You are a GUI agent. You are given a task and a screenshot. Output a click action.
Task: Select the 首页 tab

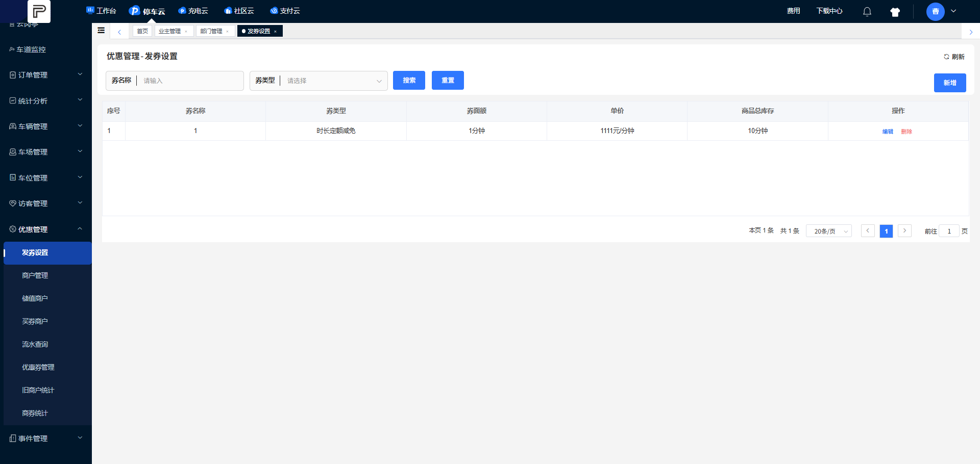142,31
